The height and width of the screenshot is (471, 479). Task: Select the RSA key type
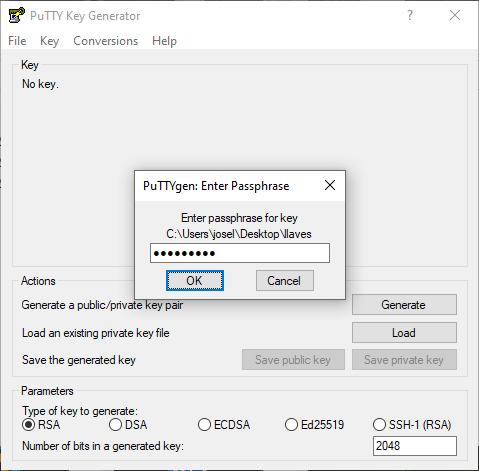[x=41, y=425]
